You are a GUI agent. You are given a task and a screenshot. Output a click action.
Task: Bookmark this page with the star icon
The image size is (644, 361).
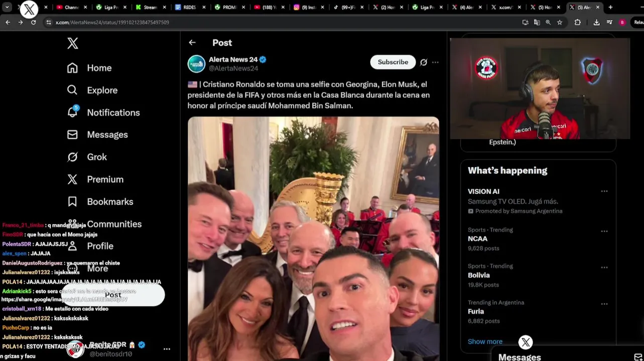[x=560, y=22]
